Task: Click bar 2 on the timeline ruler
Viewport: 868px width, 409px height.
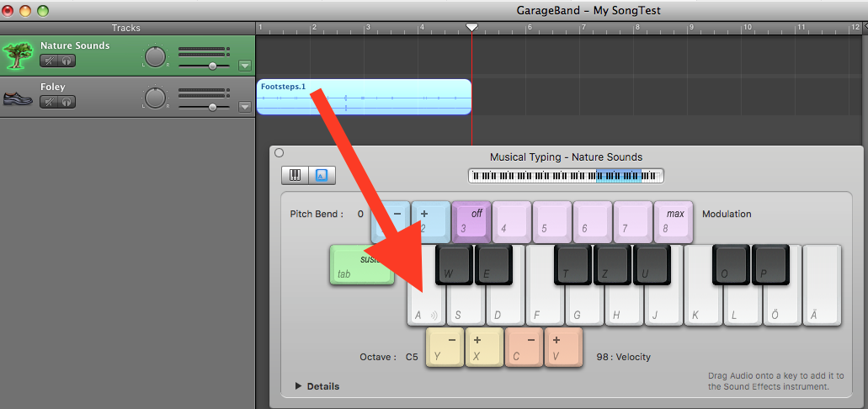Action: (x=313, y=27)
